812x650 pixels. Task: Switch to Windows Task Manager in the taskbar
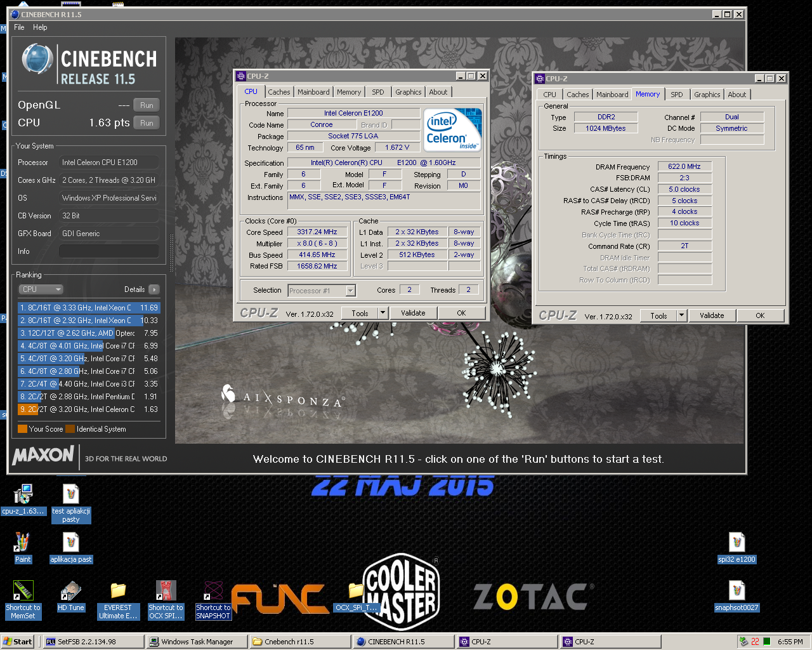coord(197,642)
